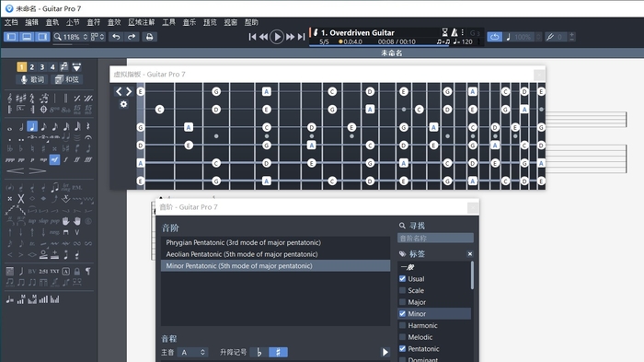Open the 工具 menu

[x=168, y=22]
